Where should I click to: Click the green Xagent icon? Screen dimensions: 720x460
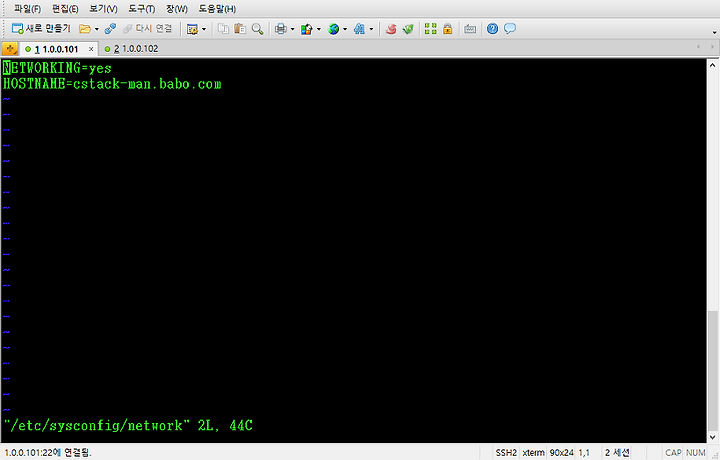tap(408, 29)
